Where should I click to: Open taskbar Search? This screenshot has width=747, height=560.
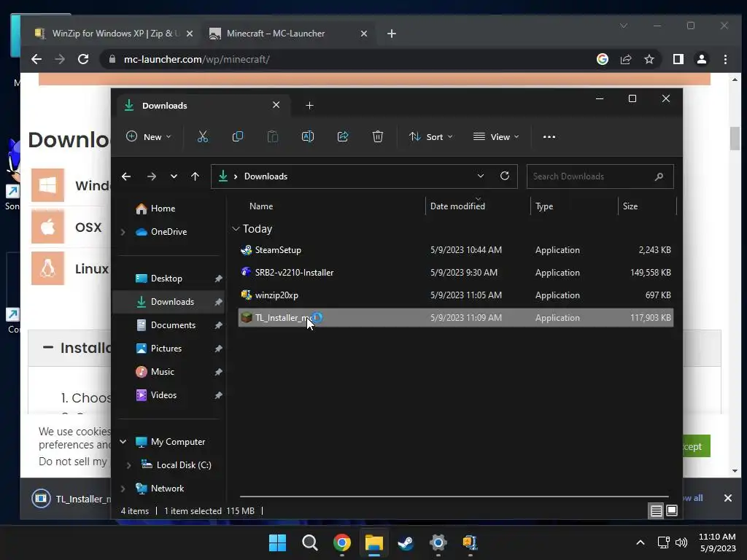pos(309,542)
